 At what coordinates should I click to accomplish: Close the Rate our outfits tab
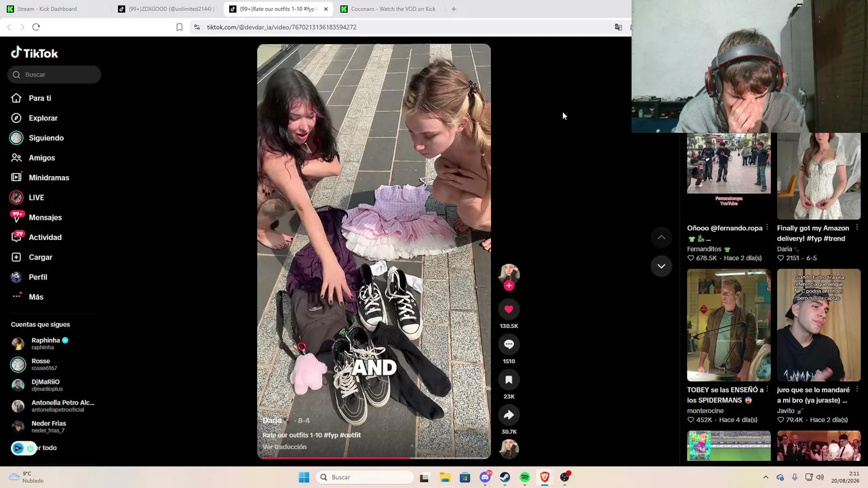tap(325, 9)
